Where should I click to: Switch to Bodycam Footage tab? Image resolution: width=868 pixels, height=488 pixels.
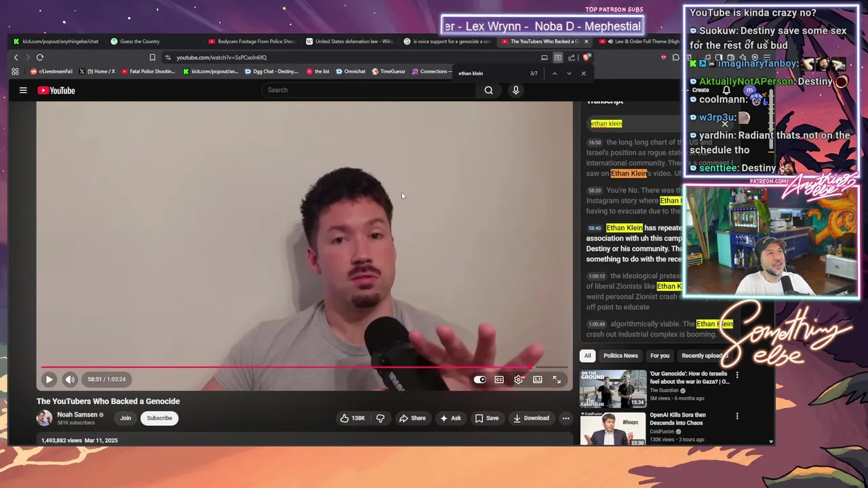click(252, 41)
